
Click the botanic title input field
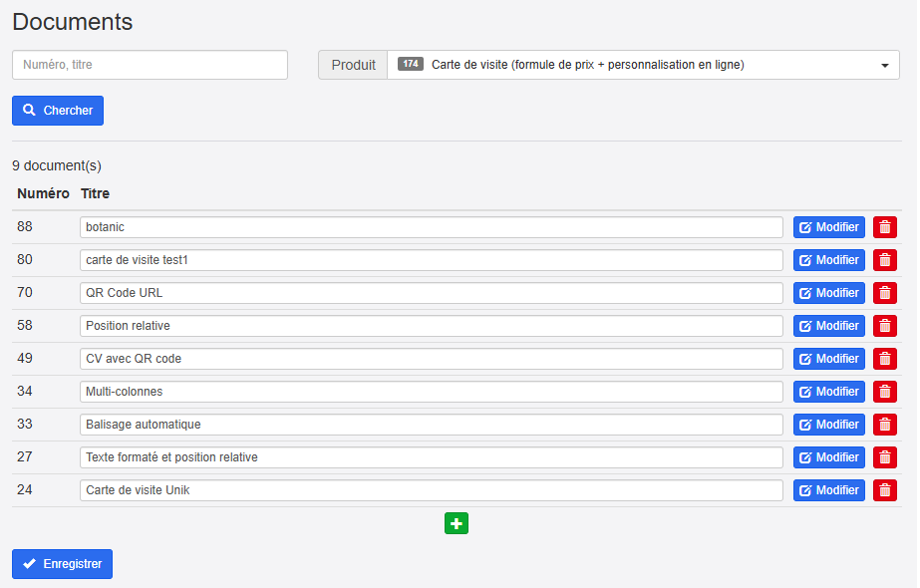click(x=431, y=227)
